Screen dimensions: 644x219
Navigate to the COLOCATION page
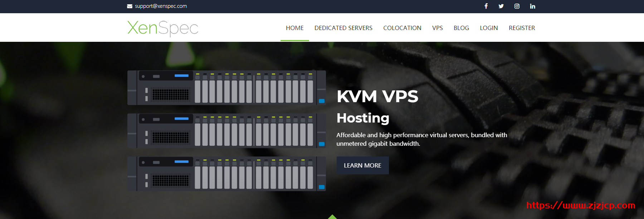[x=402, y=28]
